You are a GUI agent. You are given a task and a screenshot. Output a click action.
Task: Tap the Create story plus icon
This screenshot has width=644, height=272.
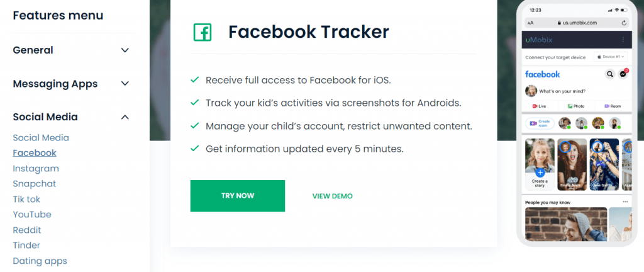coord(540,171)
